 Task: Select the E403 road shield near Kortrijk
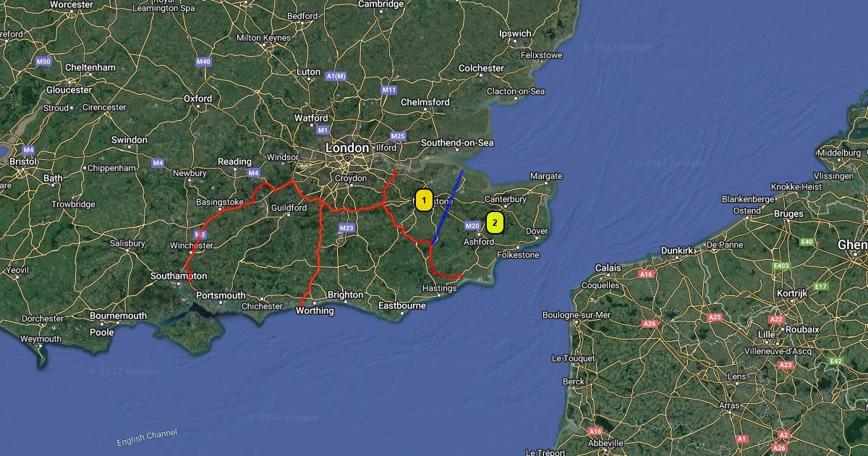click(x=780, y=266)
